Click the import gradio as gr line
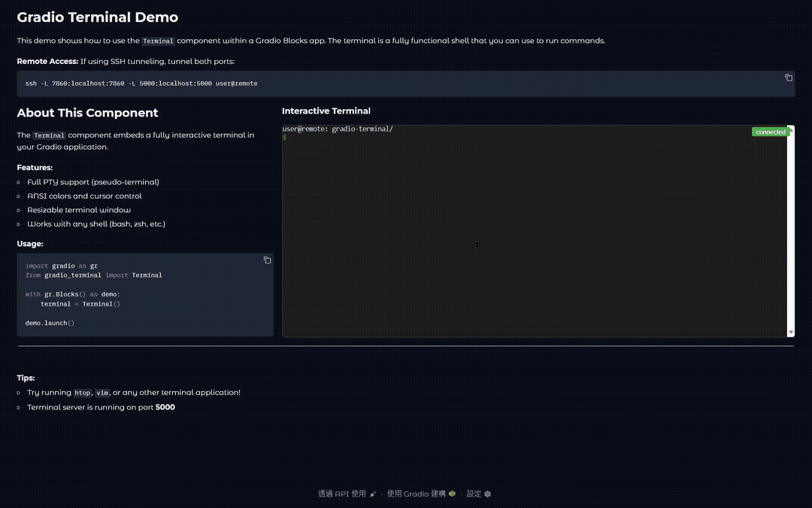 pos(62,266)
